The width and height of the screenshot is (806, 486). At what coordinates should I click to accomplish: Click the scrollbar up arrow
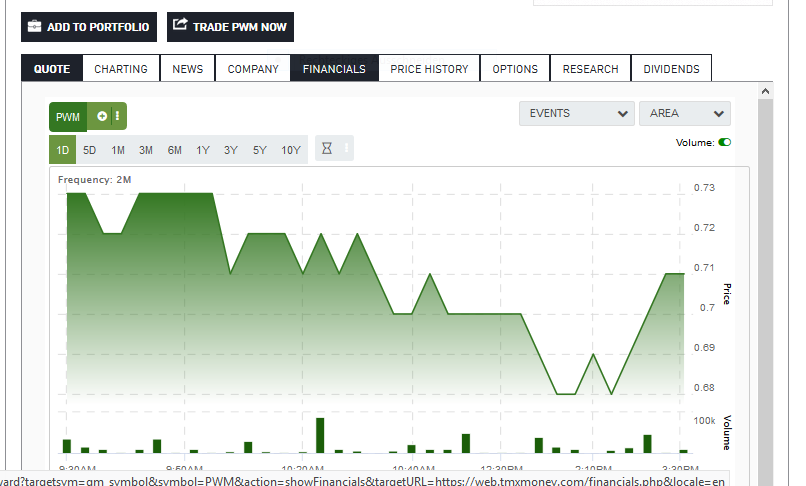click(765, 90)
